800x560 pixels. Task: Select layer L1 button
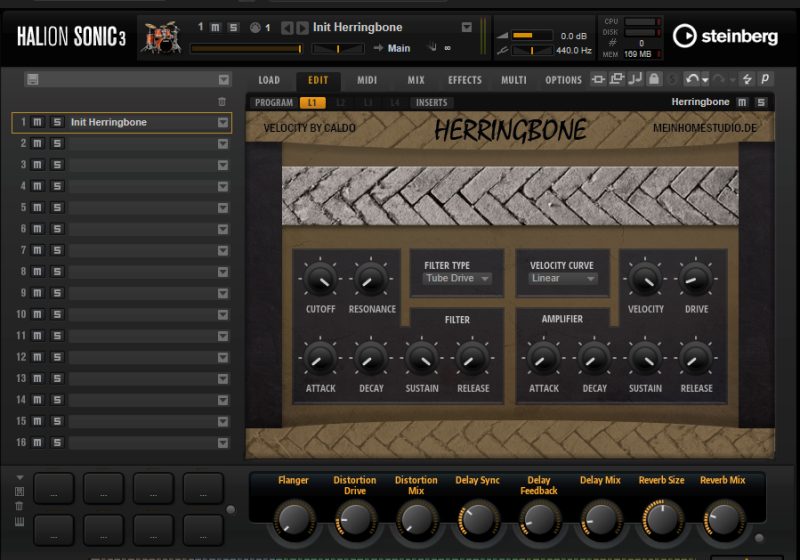pyautogui.click(x=312, y=103)
